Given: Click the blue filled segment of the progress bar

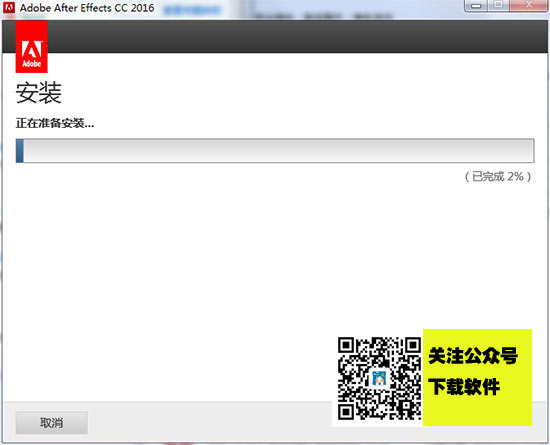Looking at the screenshot, I should tap(20, 151).
